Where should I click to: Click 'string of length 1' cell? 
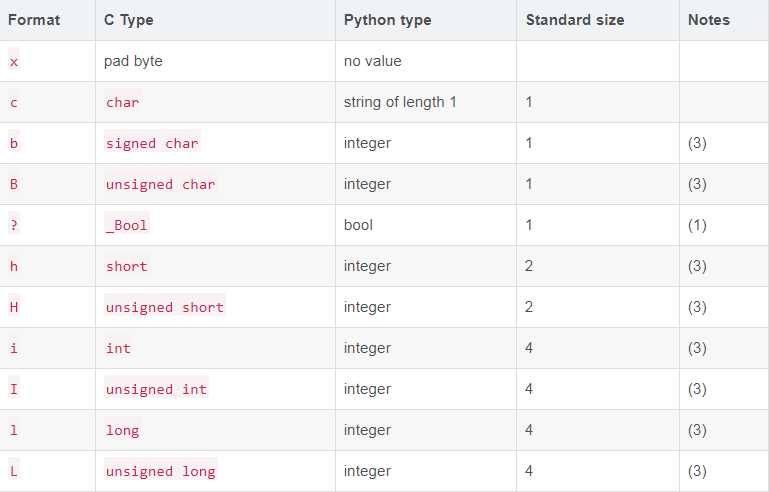[x=400, y=102]
